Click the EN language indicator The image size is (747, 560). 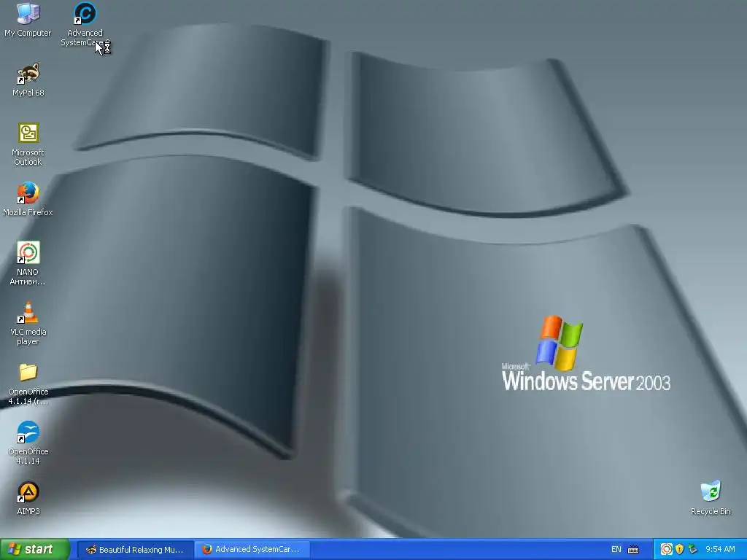[x=616, y=550]
